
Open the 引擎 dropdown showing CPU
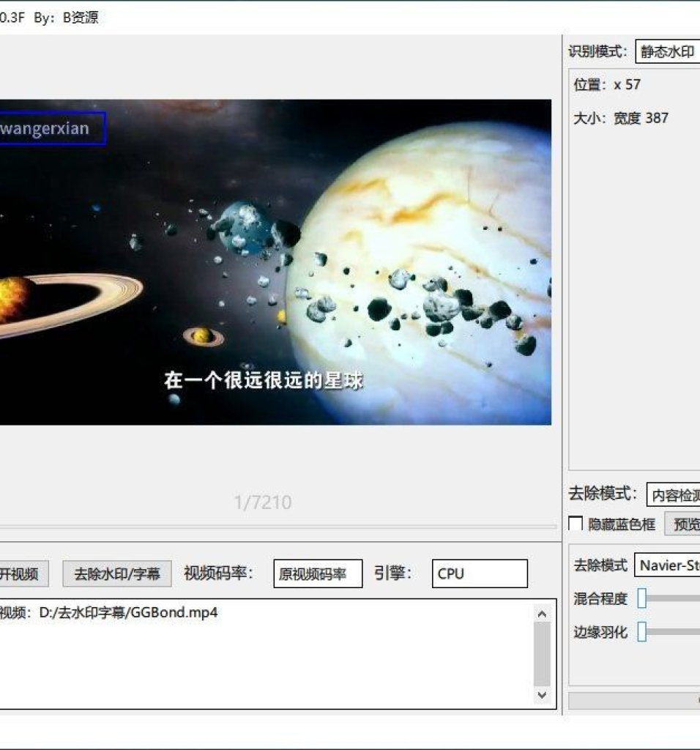[x=480, y=573]
